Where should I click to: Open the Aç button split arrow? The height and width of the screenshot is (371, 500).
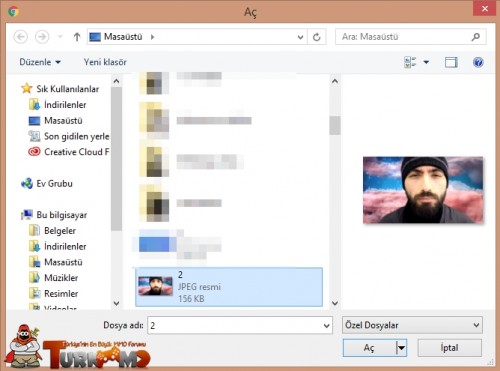(401, 348)
